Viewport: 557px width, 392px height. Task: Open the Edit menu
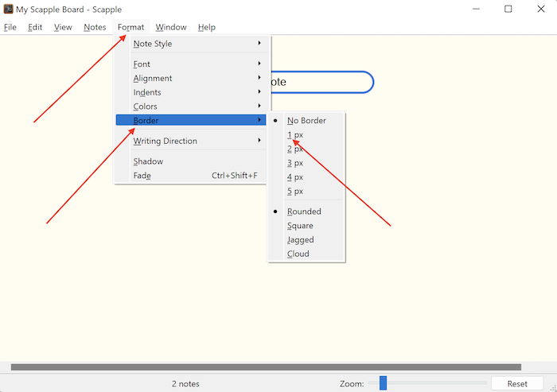click(x=35, y=27)
